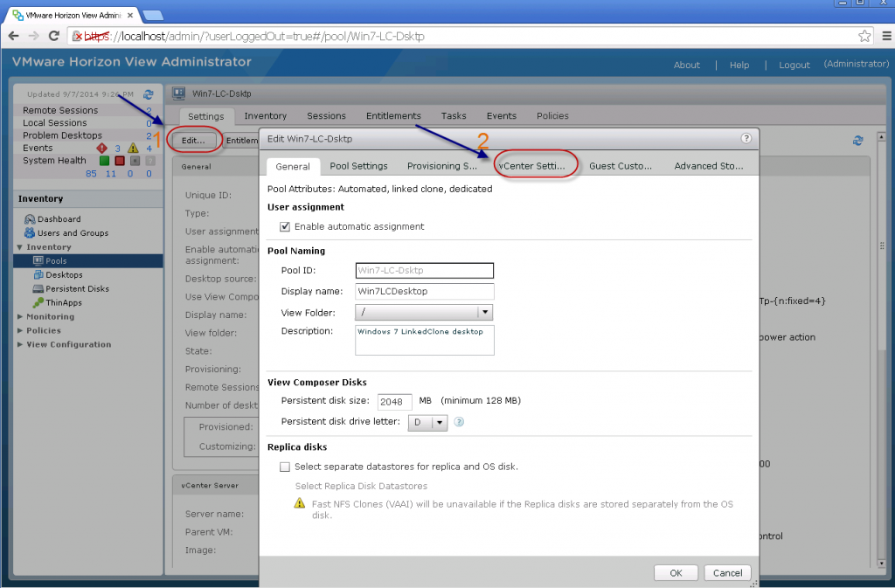Open a new browser tab
The height and width of the screenshot is (588, 895).
(152, 16)
